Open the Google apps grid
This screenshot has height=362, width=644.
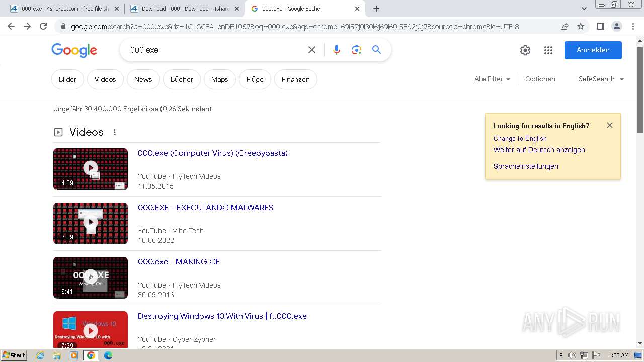pyautogui.click(x=548, y=50)
